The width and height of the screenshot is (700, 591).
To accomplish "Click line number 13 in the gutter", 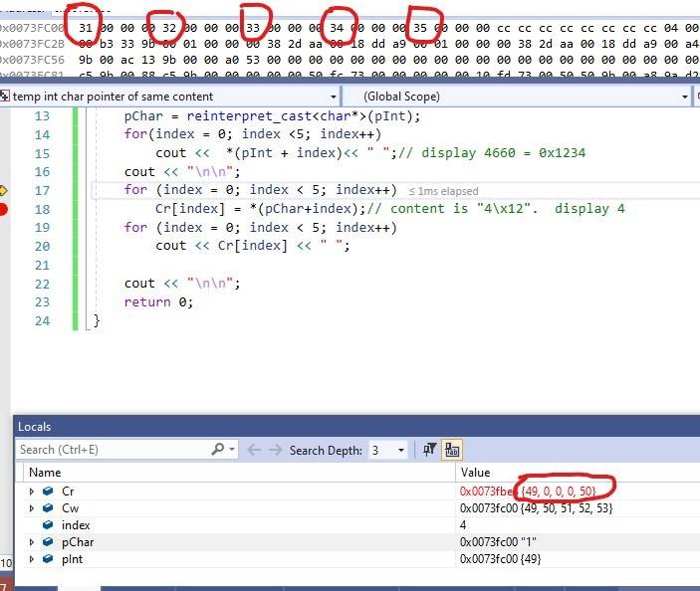I will tap(42, 116).
